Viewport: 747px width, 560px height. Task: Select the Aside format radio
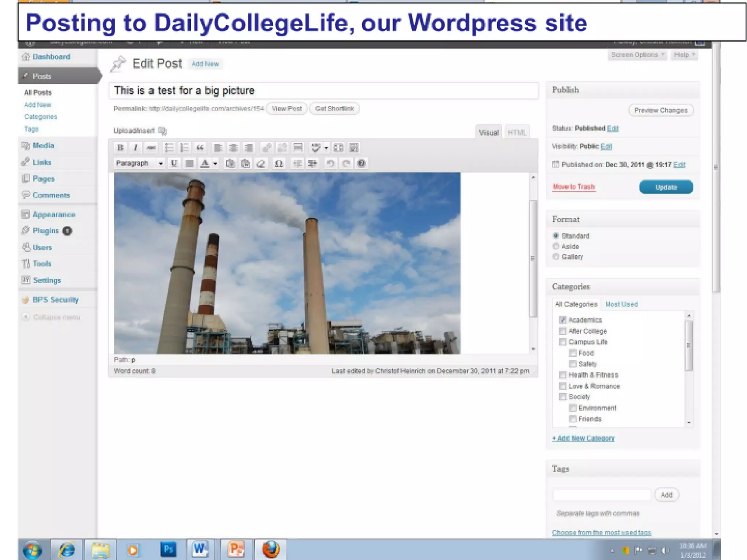click(556, 246)
